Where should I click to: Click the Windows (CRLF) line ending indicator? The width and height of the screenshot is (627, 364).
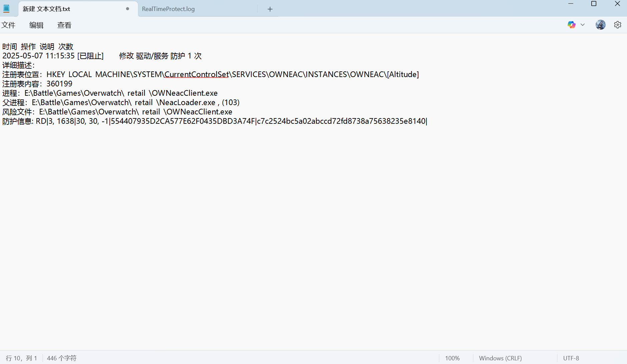coord(500,358)
